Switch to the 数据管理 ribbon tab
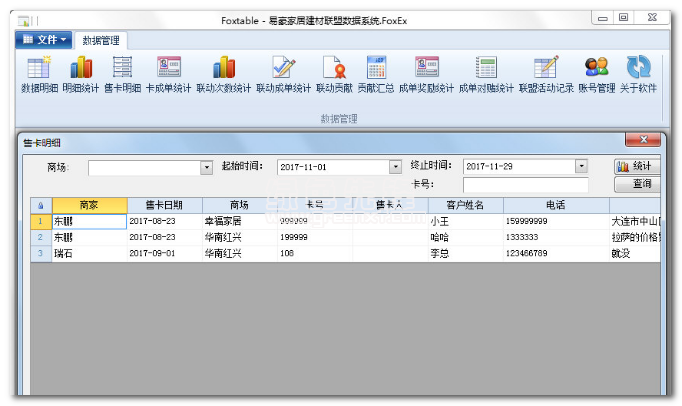Screen dimensions: 682x406 [x=101, y=40]
